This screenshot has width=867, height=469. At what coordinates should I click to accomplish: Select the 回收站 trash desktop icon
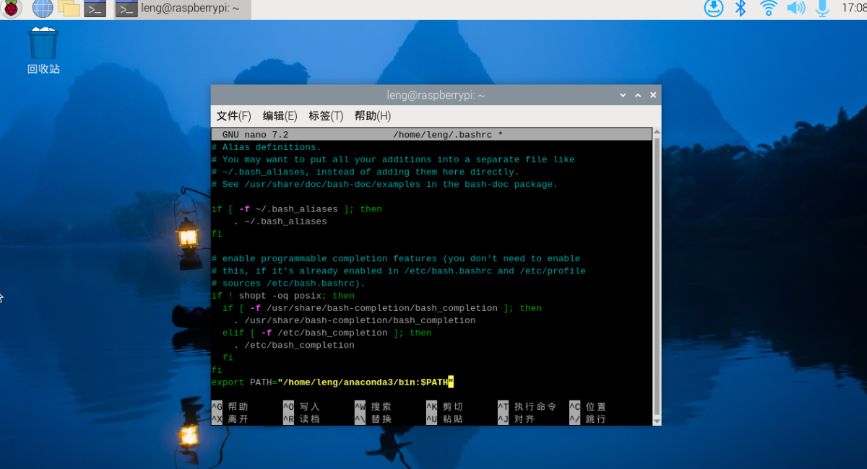(43, 50)
